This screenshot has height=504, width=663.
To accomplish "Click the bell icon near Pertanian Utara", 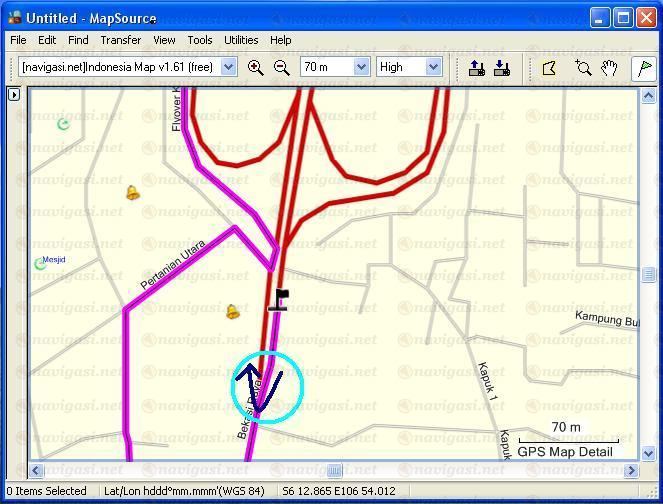I will (232, 313).
